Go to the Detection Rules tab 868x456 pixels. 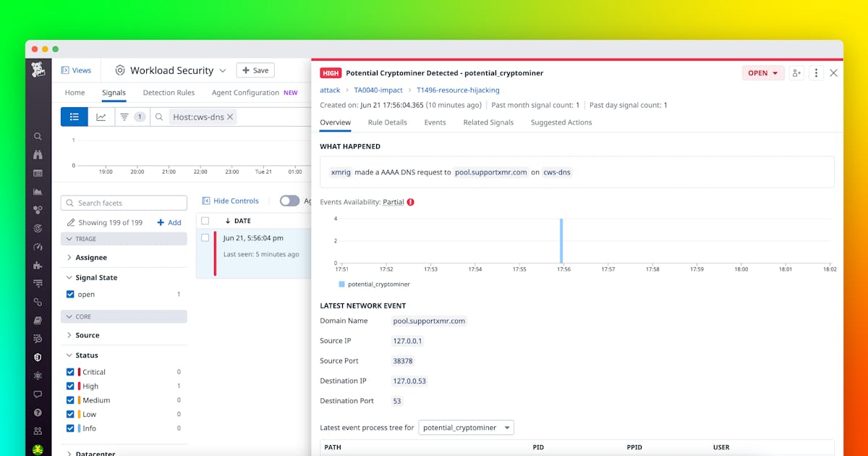click(x=169, y=93)
